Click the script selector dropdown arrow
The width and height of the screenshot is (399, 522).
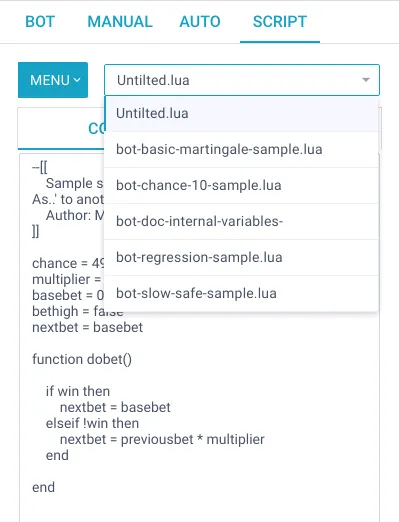(366, 80)
